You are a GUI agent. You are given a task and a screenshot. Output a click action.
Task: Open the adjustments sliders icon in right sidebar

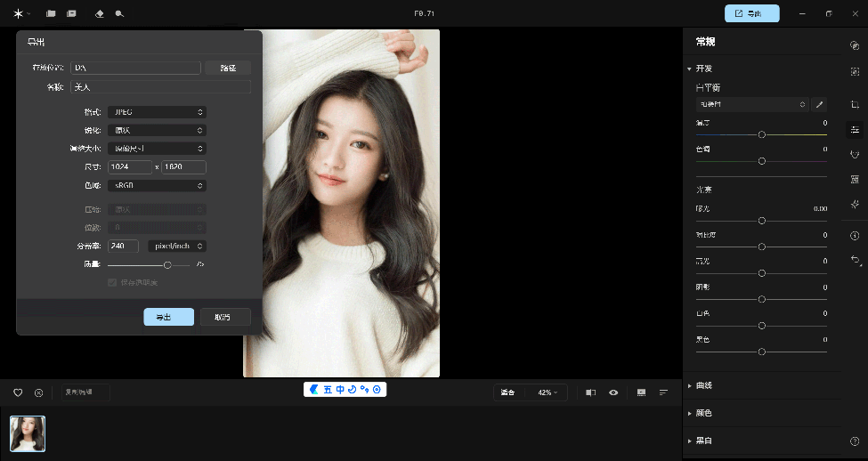[x=855, y=130]
